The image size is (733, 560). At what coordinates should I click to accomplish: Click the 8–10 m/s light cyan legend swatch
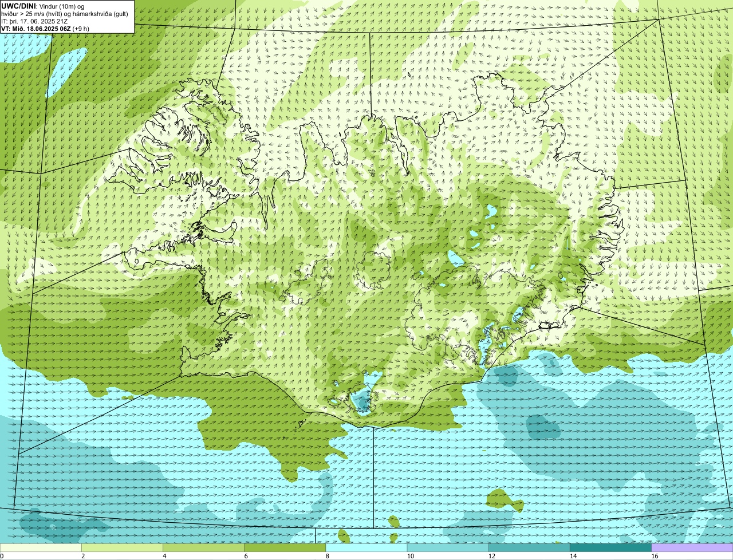click(x=366, y=547)
